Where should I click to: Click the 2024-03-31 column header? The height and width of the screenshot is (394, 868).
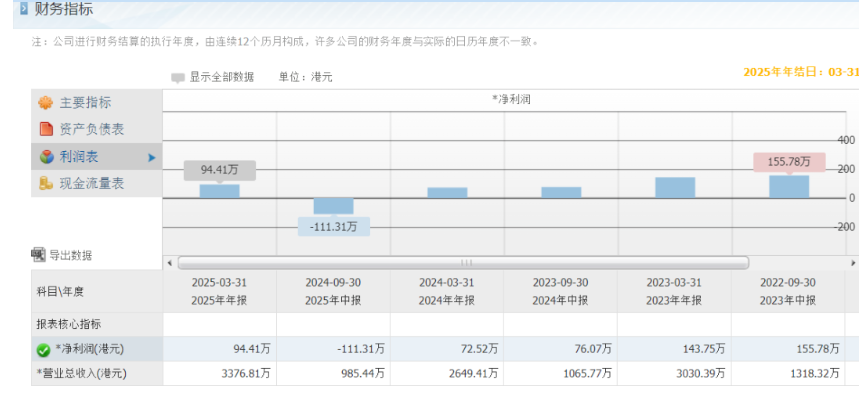[447, 292]
